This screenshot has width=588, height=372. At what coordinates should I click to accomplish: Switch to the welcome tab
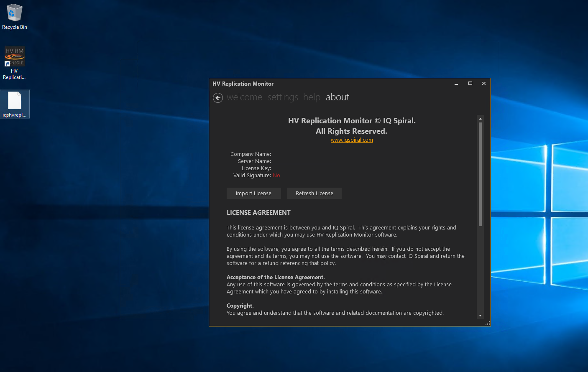tap(245, 97)
